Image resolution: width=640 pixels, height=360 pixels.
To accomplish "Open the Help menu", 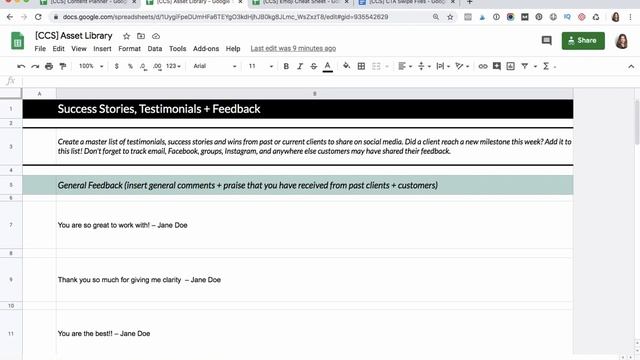I will (233, 49).
